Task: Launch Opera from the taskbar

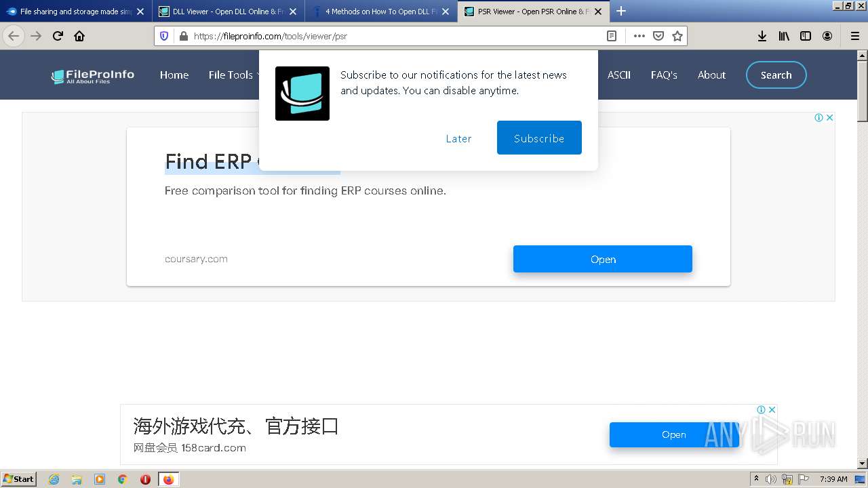Action: coord(145,479)
